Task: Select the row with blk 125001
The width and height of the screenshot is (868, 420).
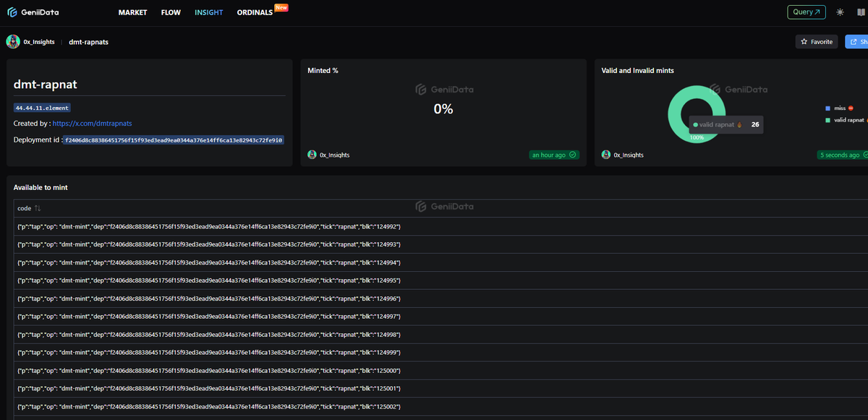Action: click(441, 389)
